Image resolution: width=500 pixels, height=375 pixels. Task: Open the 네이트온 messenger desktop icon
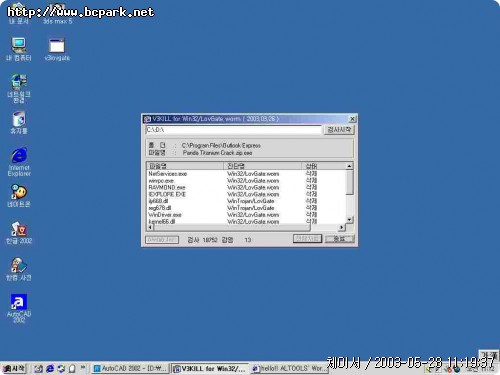pyautogui.click(x=19, y=196)
